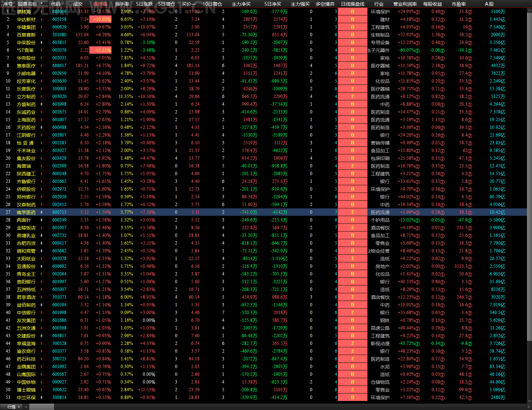Select stock name 江阴银行

26,135
